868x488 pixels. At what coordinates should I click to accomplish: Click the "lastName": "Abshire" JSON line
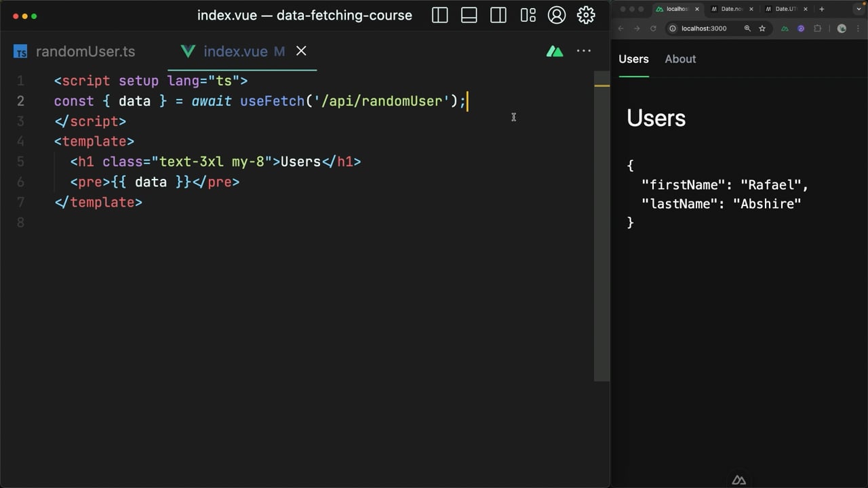coord(722,203)
